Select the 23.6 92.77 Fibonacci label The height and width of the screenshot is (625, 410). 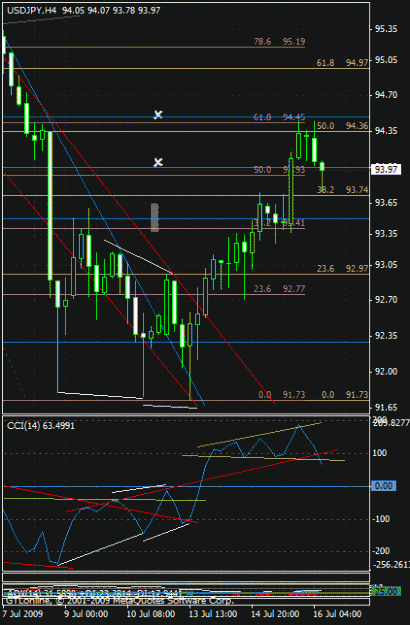click(x=279, y=289)
